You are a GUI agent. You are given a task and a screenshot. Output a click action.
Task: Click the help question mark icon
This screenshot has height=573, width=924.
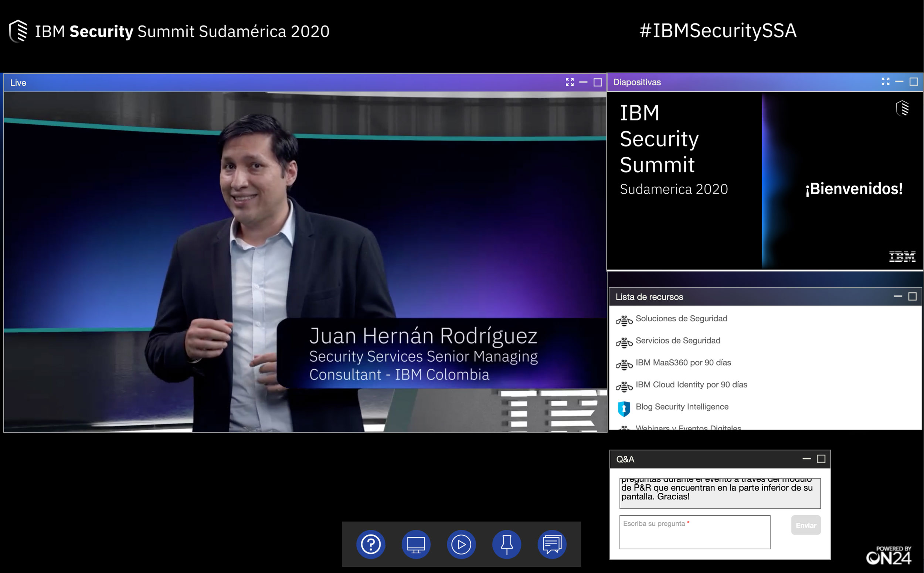[x=370, y=544]
